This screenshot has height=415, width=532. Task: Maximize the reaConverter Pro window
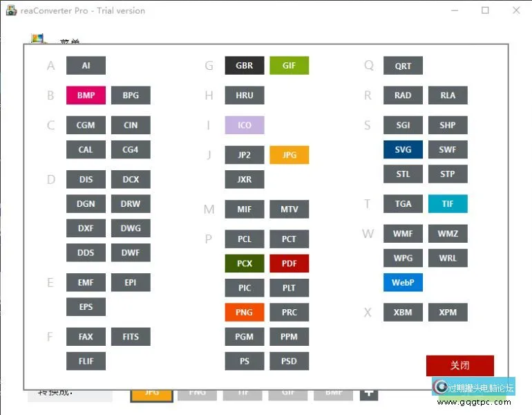pyautogui.click(x=485, y=10)
